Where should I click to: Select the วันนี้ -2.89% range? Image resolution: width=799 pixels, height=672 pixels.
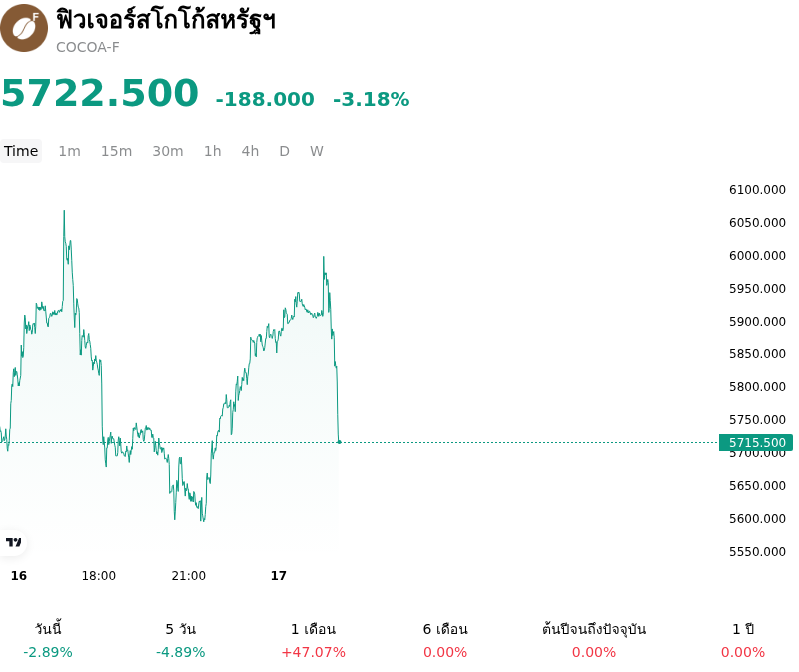pos(48,640)
